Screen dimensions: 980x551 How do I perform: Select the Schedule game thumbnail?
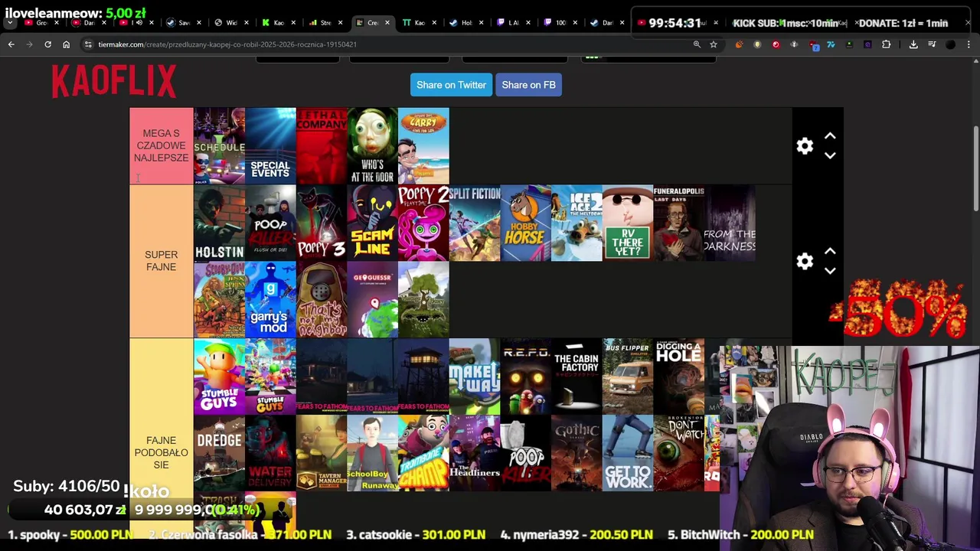(x=219, y=146)
